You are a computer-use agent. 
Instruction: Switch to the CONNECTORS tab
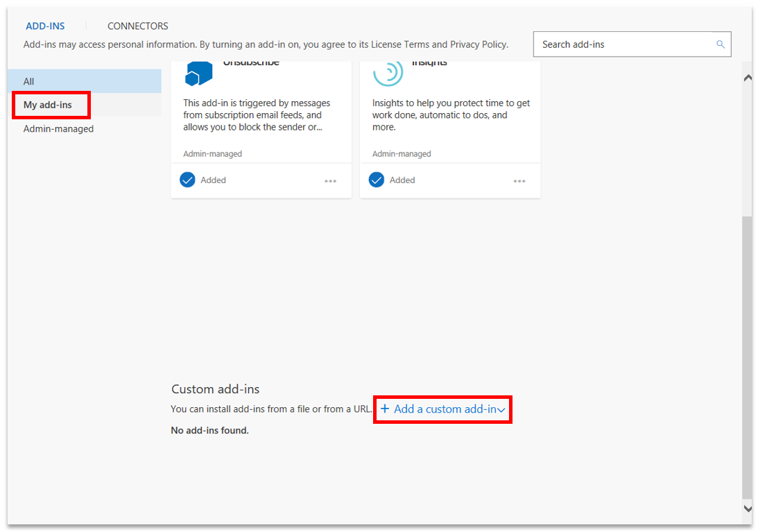coord(137,26)
